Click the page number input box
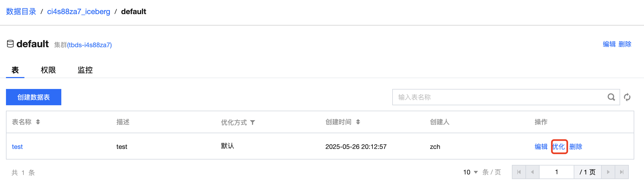This screenshot has height=185, width=644. [556, 172]
